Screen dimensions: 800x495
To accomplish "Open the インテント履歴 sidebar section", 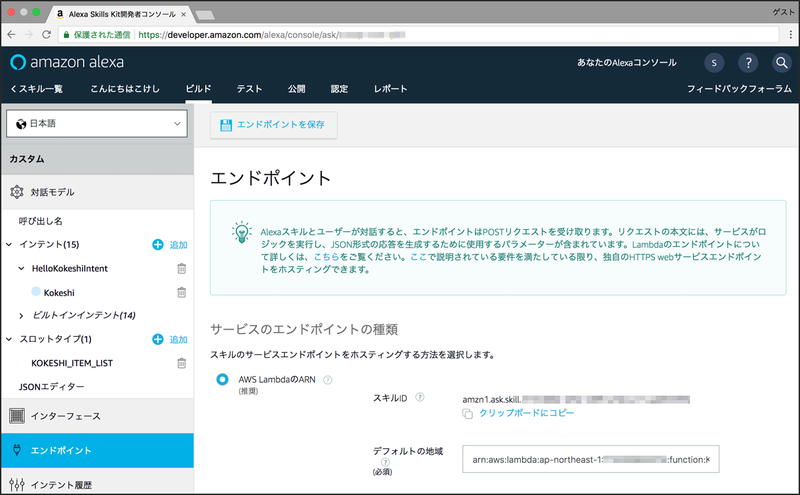I will tap(97, 482).
